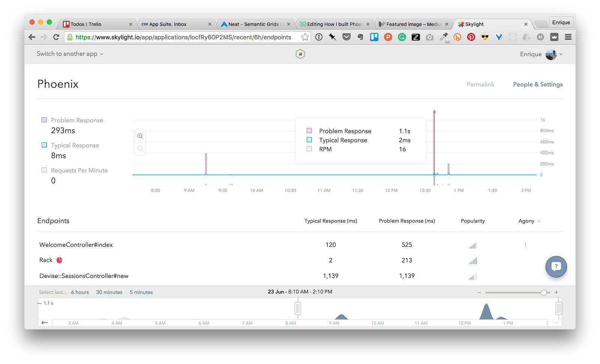Screen dimensions: 600x364
Task: Open the Evernote extension
Action: (360, 37)
